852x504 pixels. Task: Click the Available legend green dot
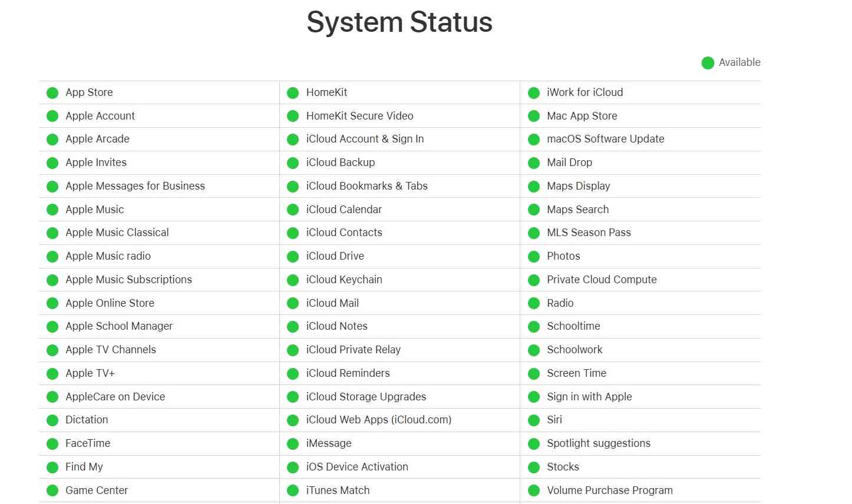[708, 63]
